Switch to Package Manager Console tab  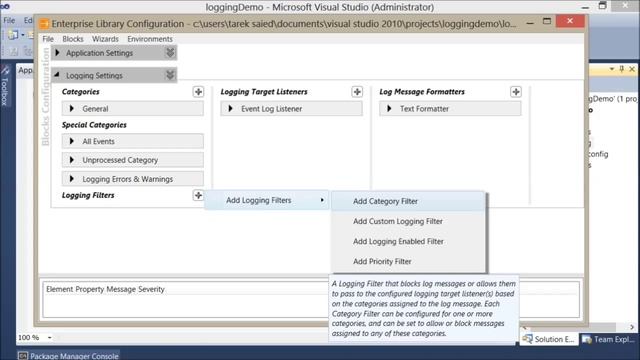[x=69, y=356]
